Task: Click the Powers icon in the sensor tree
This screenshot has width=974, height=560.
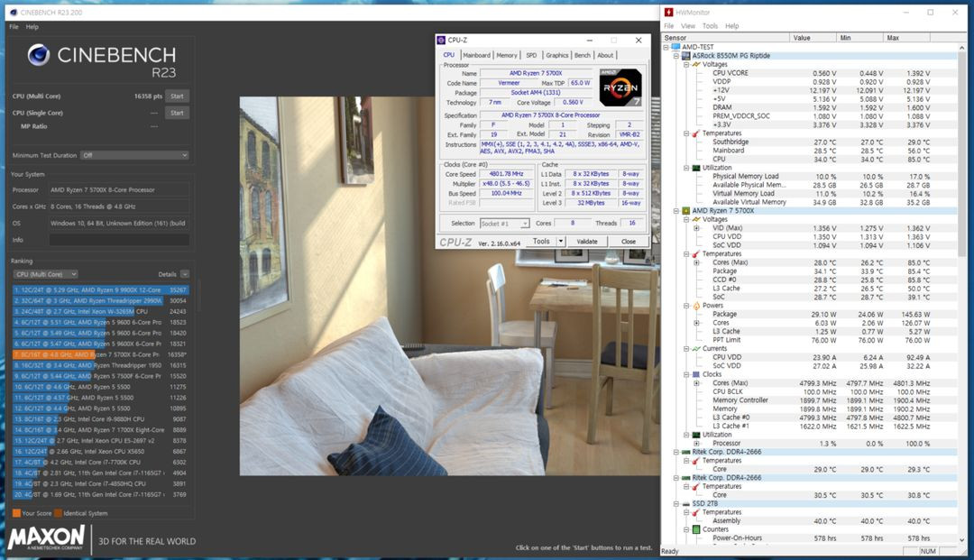Action: (x=694, y=306)
